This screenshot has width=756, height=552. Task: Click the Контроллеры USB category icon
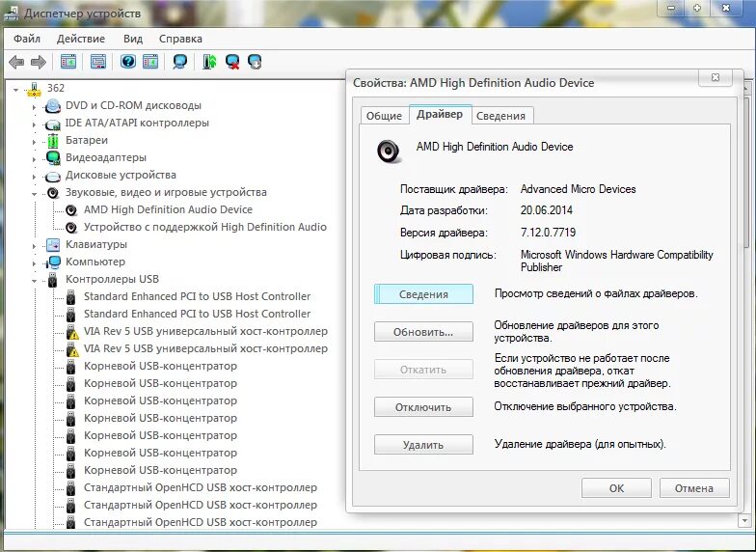52,280
